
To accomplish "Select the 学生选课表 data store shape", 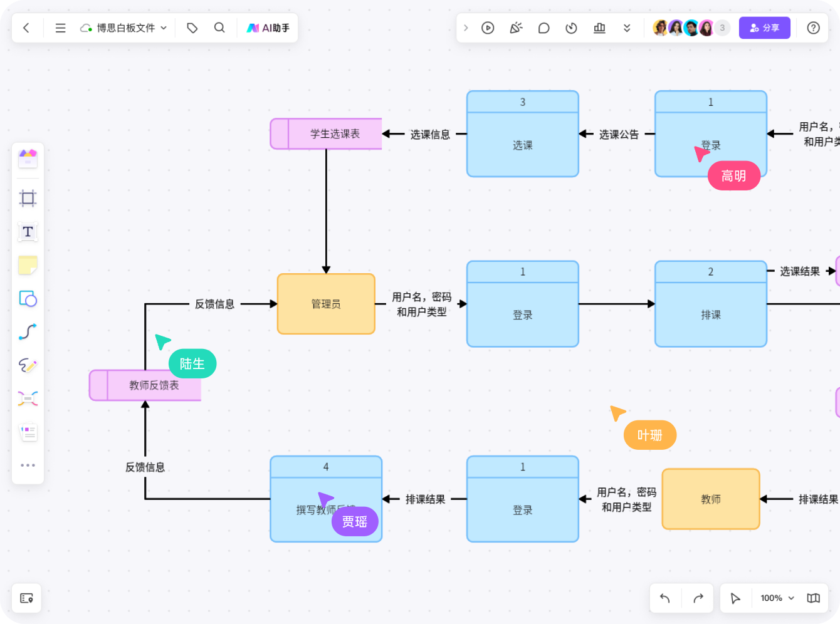I will point(326,134).
